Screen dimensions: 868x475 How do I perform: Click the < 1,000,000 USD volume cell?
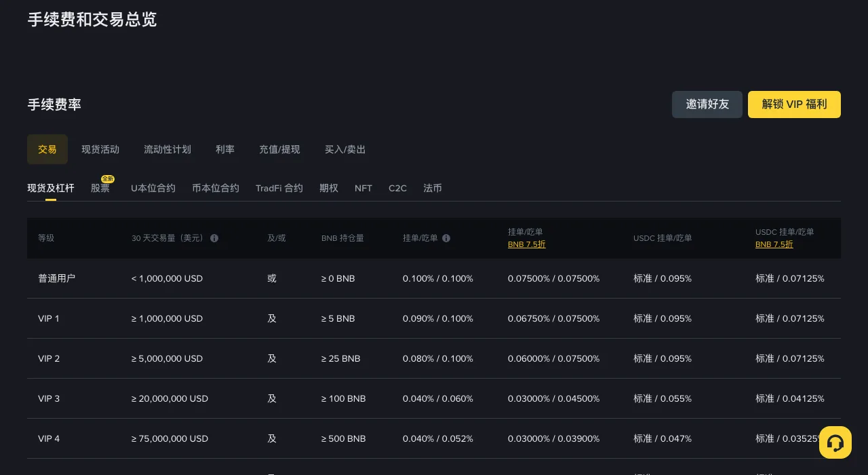click(167, 278)
